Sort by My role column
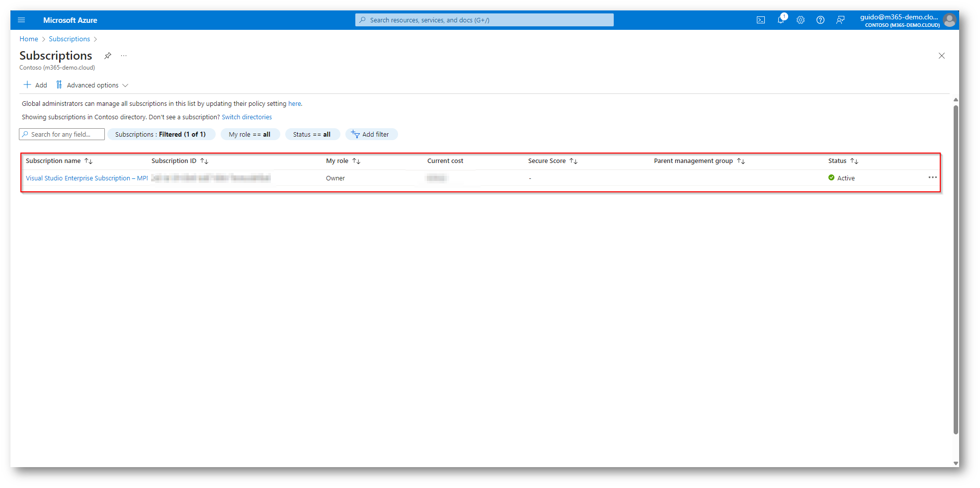The image size is (980, 488). pos(343,161)
